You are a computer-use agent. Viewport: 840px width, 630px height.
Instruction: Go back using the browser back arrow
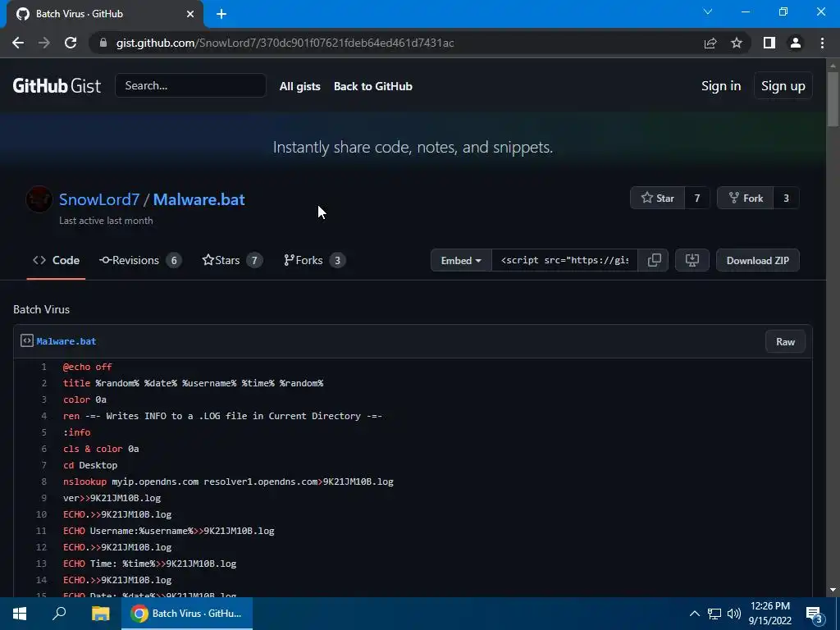18,43
